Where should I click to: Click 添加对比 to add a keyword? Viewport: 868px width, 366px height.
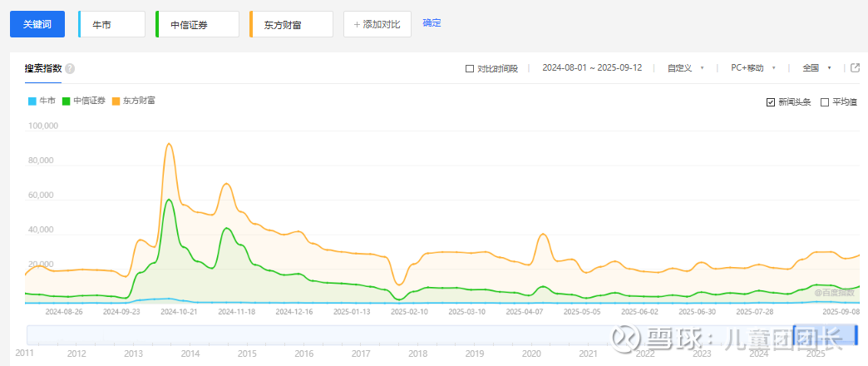click(377, 24)
